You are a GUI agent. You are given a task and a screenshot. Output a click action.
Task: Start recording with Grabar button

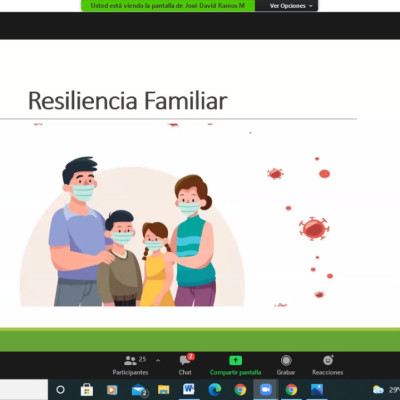(286, 365)
